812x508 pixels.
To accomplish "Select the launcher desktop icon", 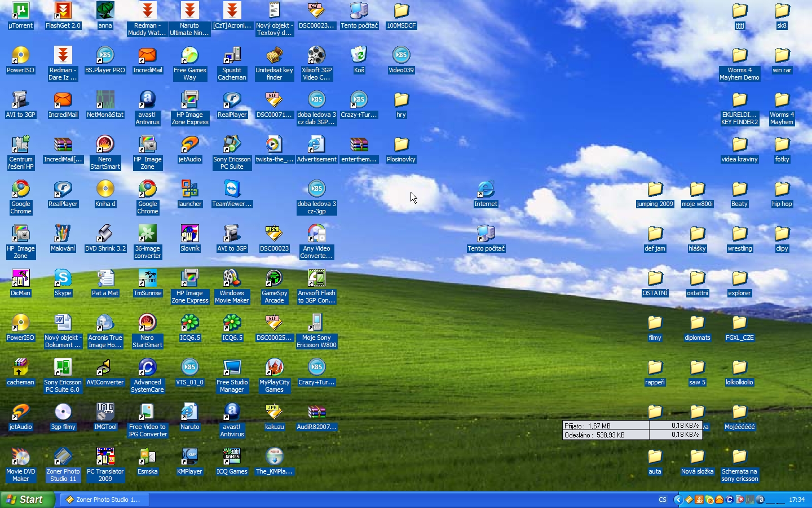I will pyautogui.click(x=190, y=194).
